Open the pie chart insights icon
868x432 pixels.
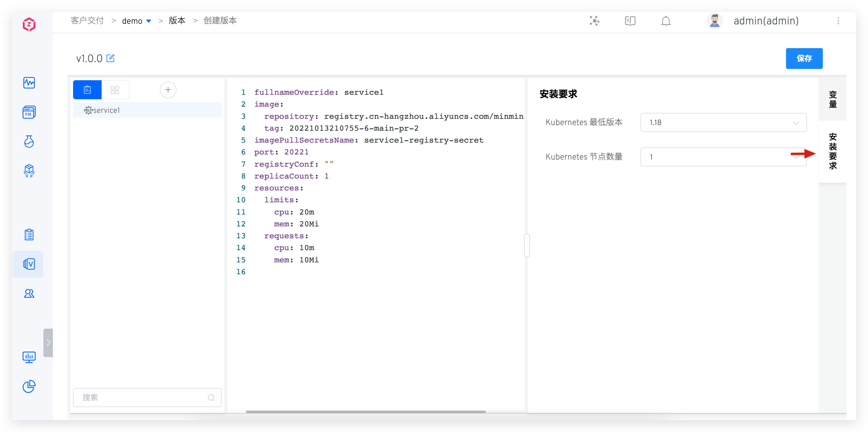(29, 386)
